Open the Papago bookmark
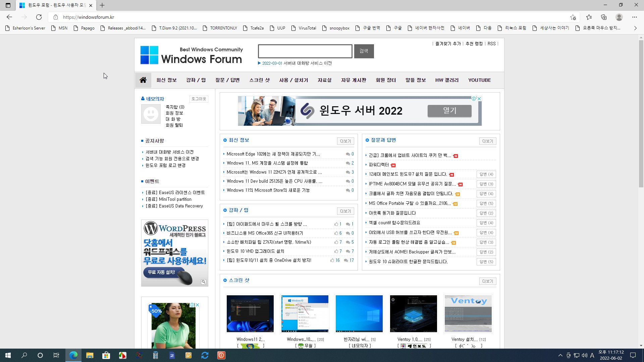The width and height of the screenshot is (644, 362). [84, 28]
